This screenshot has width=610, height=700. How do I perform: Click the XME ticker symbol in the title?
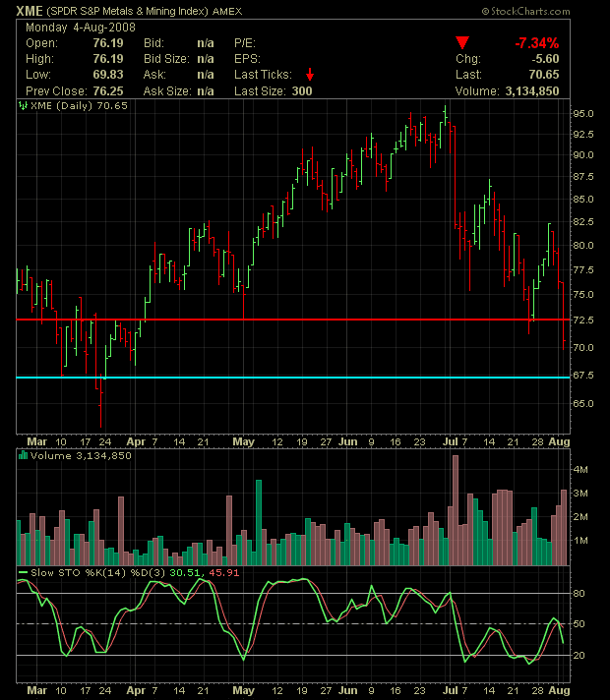[30, 11]
